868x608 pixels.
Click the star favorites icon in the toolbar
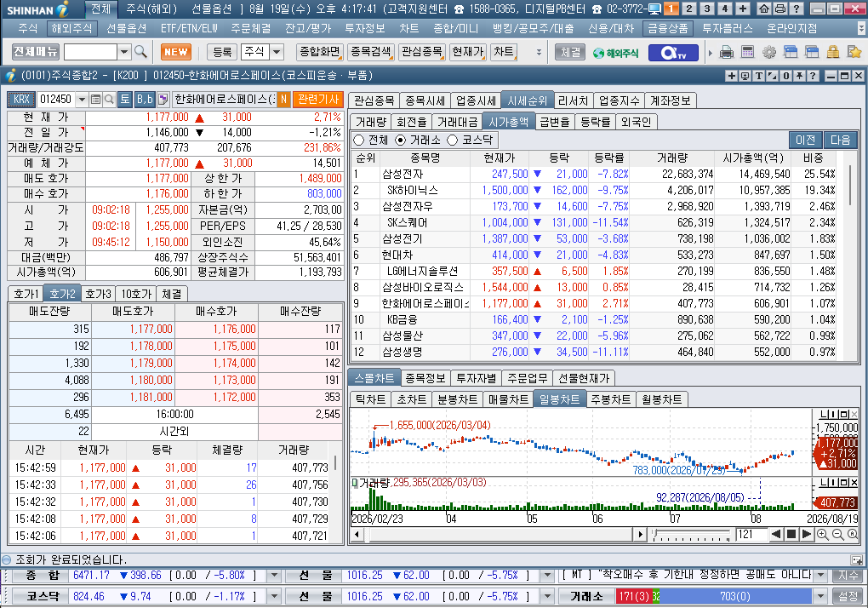point(854,53)
